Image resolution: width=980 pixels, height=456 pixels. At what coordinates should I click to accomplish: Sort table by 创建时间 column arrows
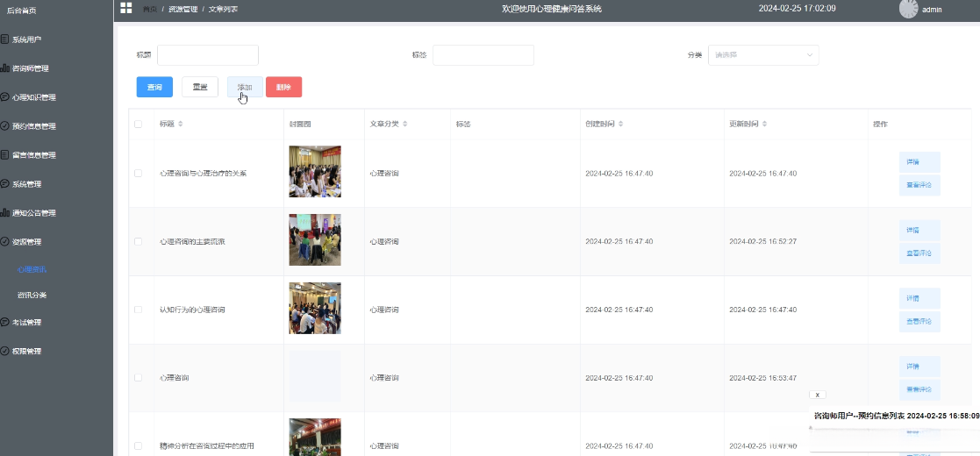[x=620, y=125]
